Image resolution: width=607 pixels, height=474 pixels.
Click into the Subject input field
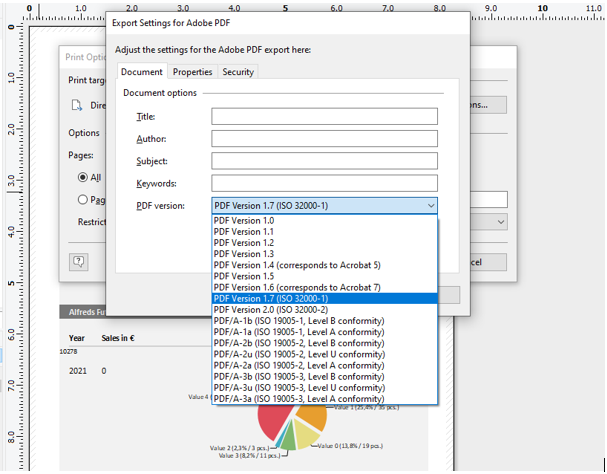click(324, 161)
